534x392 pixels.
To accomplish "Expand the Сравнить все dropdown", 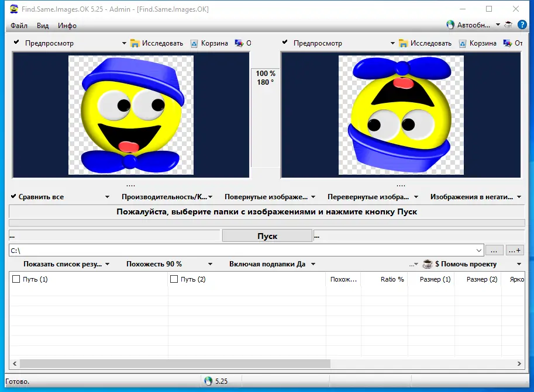I will click(x=107, y=197).
